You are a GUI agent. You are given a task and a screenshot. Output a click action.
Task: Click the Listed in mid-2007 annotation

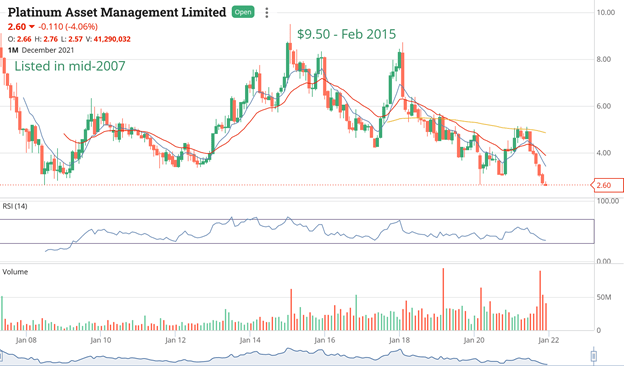pos(70,66)
